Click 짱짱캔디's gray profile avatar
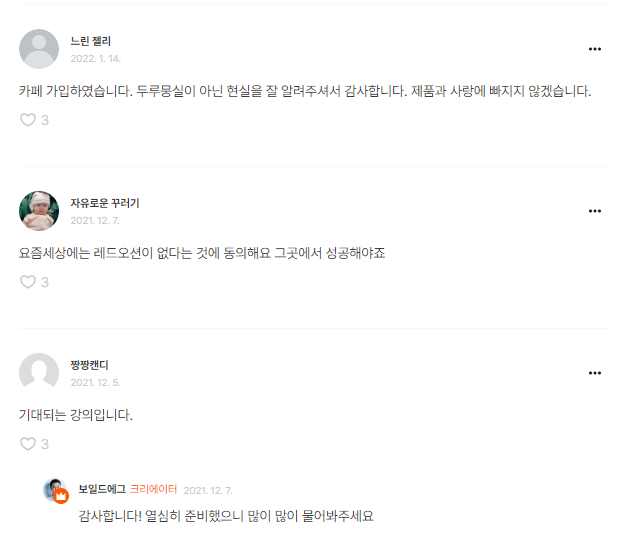Image resolution: width=627 pixels, height=544 pixels. click(39, 373)
